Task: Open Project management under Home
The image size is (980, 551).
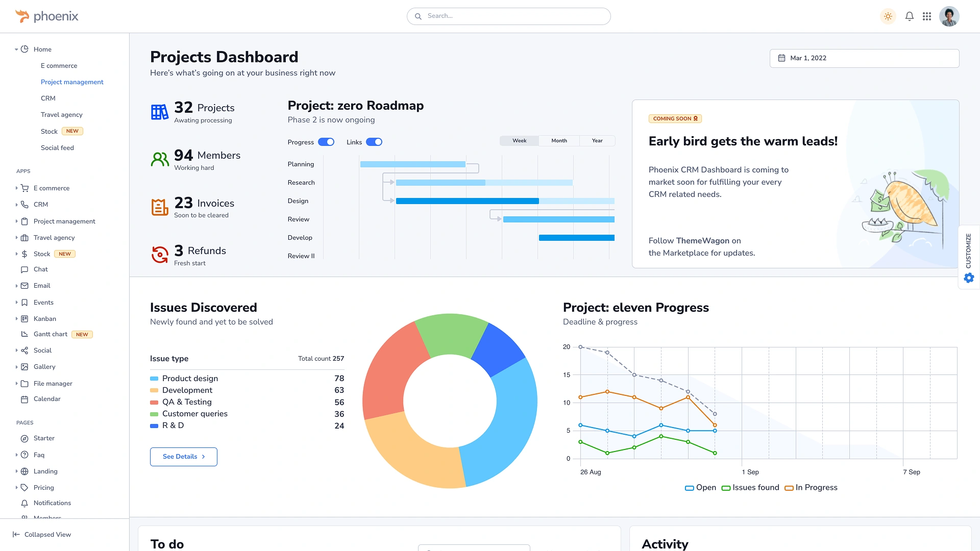Action: [x=72, y=82]
